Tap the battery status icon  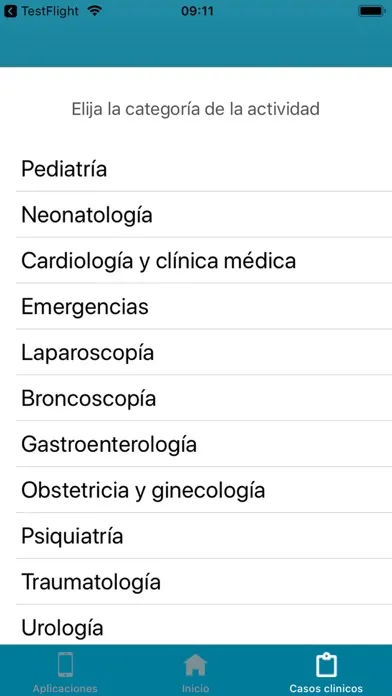pyautogui.click(x=372, y=11)
